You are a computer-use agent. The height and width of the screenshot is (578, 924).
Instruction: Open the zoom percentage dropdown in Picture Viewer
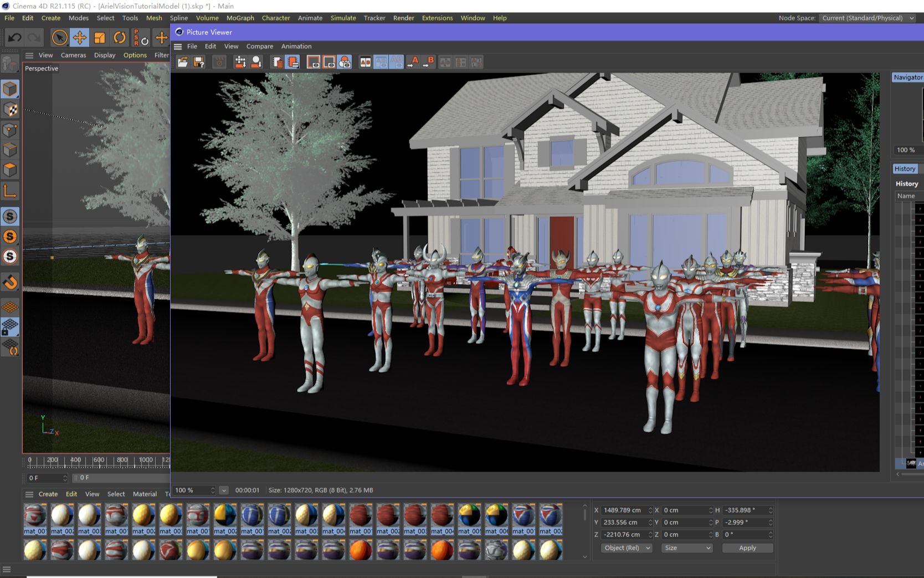[x=224, y=490]
